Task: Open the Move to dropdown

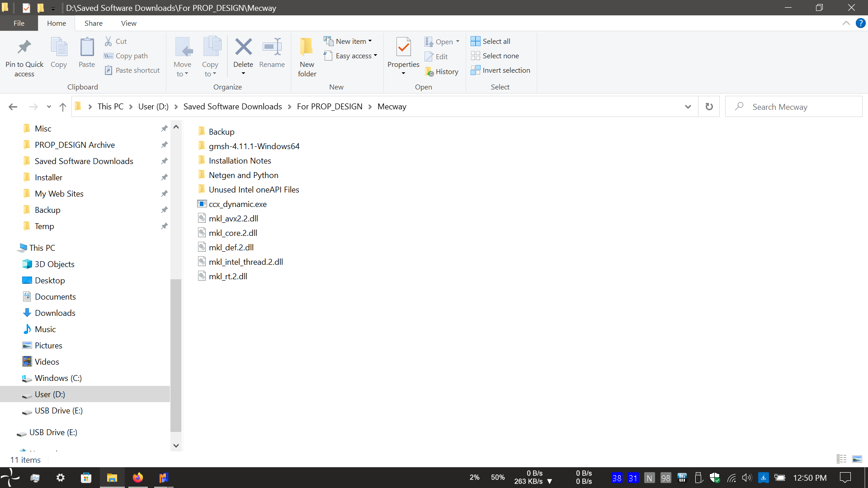Action: click(x=183, y=57)
